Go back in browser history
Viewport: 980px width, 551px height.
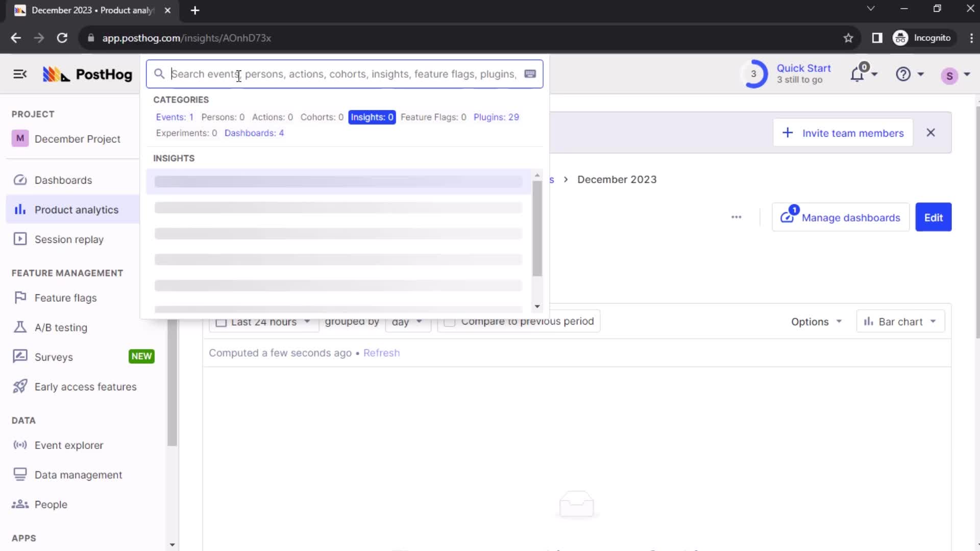pos(16,38)
